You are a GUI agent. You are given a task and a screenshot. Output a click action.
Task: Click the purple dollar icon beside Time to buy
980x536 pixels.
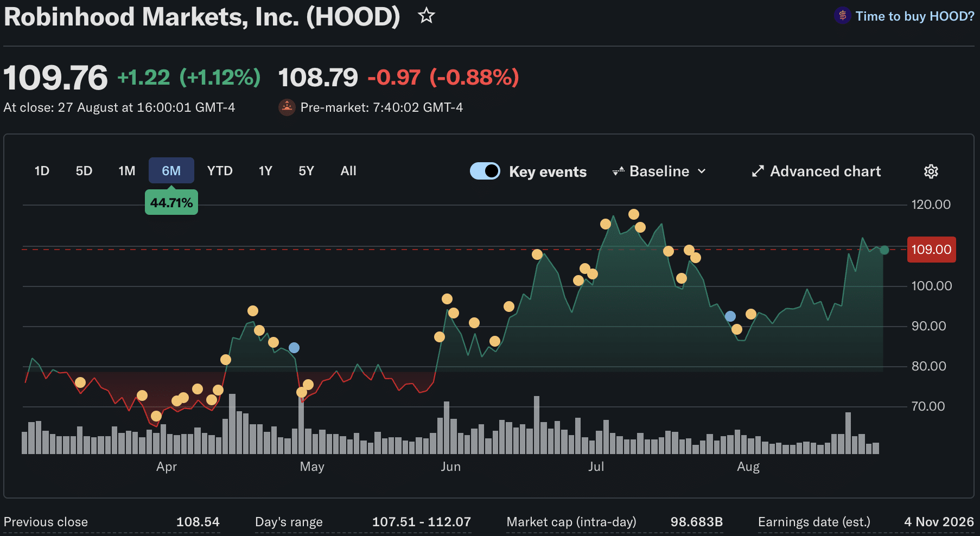[842, 16]
